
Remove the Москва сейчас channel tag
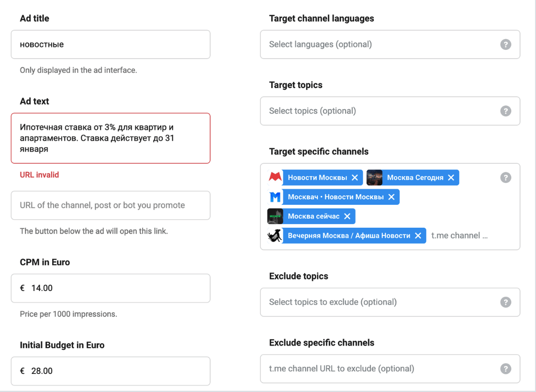347,216
